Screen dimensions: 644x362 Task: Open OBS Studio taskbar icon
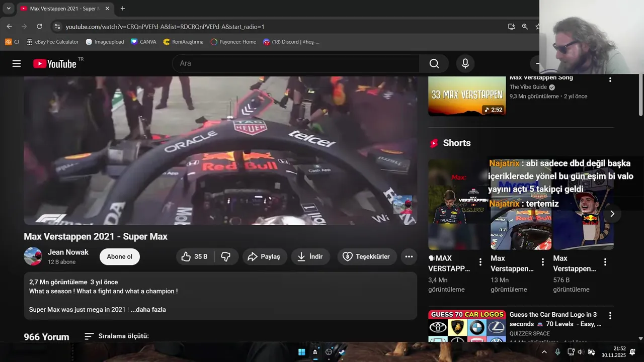pyautogui.click(x=329, y=352)
